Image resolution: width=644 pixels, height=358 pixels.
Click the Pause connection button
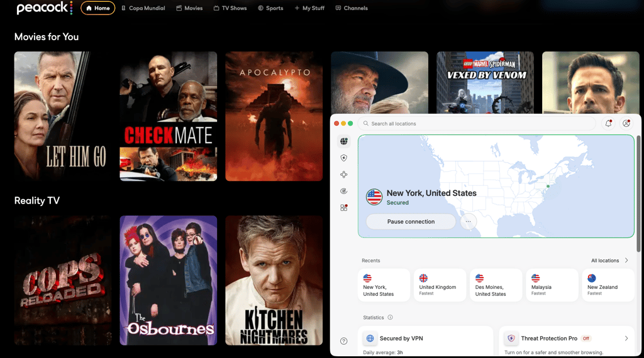pyautogui.click(x=411, y=222)
